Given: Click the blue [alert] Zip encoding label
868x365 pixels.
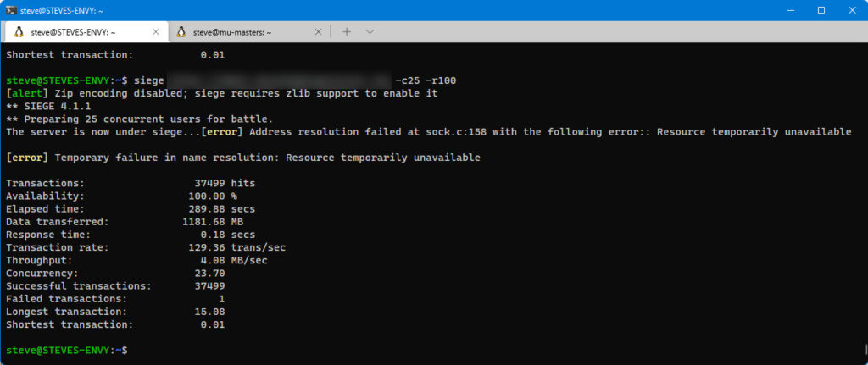Looking at the screenshot, I should tap(27, 93).
